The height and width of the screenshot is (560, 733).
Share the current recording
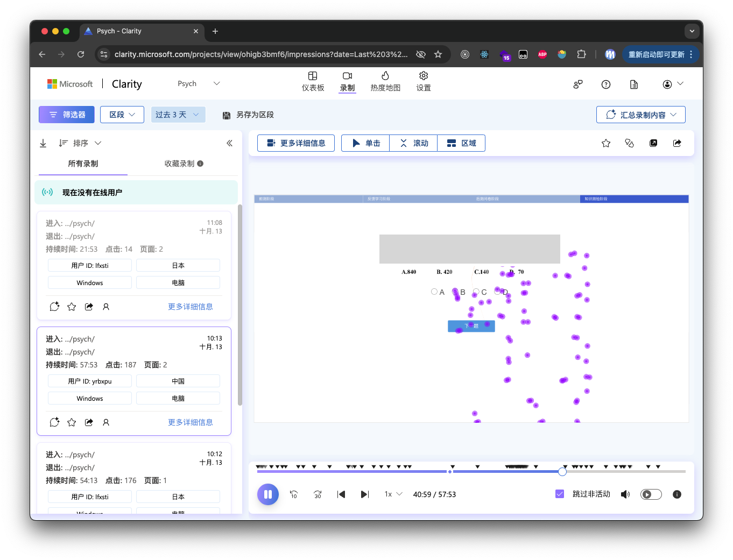click(x=677, y=143)
